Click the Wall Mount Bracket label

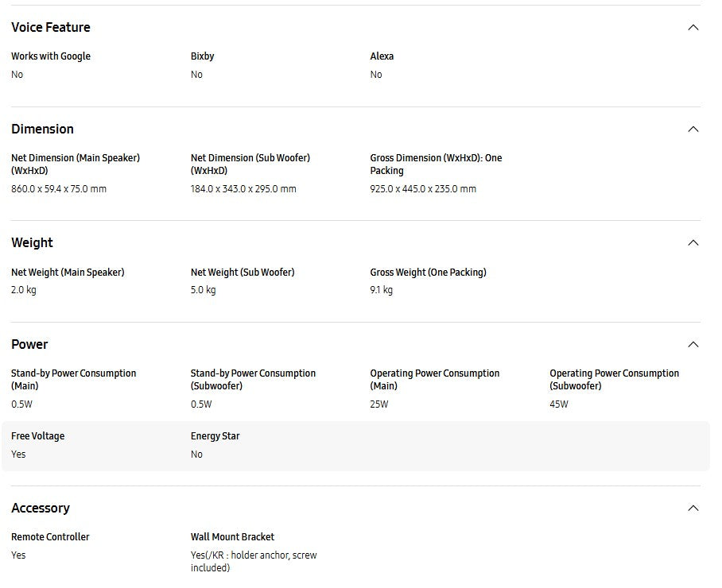(232, 537)
